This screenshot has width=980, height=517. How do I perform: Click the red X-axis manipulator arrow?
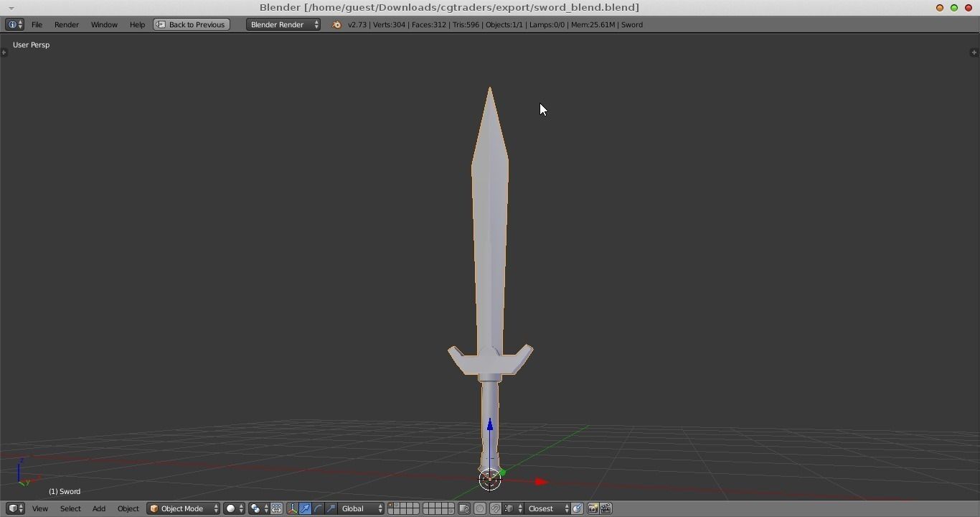542,482
